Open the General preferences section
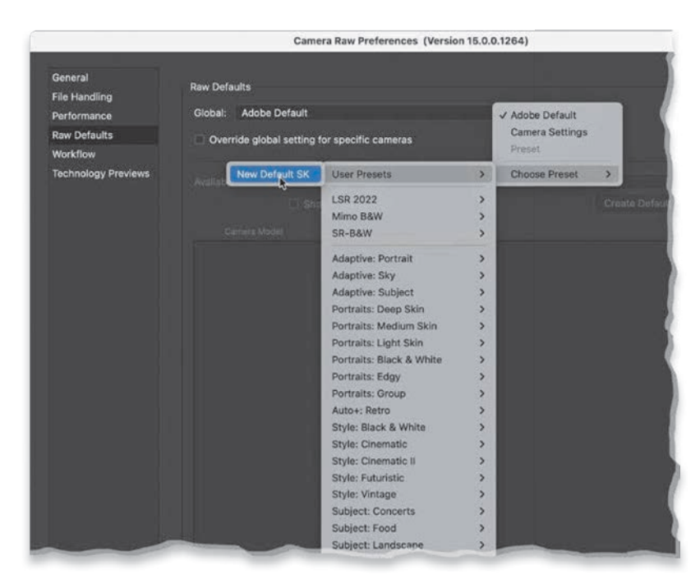The image size is (700, 588). click(x=70, y=78)
